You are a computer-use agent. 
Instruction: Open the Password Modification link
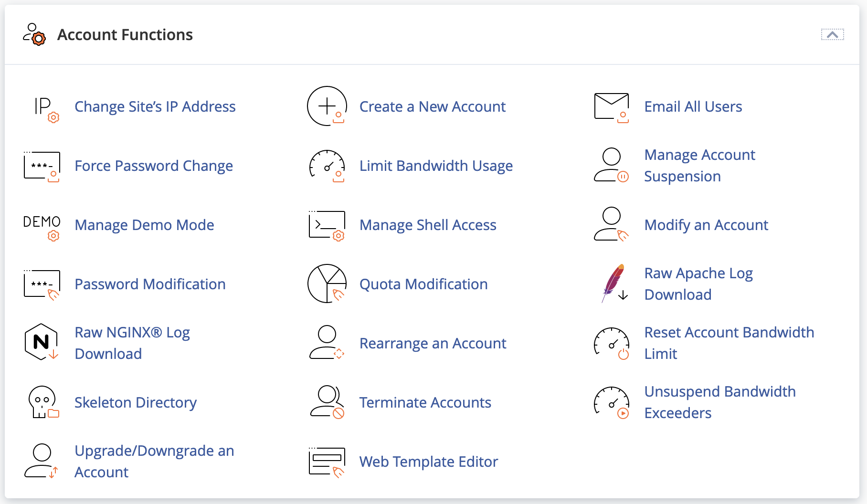[x=150, y=284]
